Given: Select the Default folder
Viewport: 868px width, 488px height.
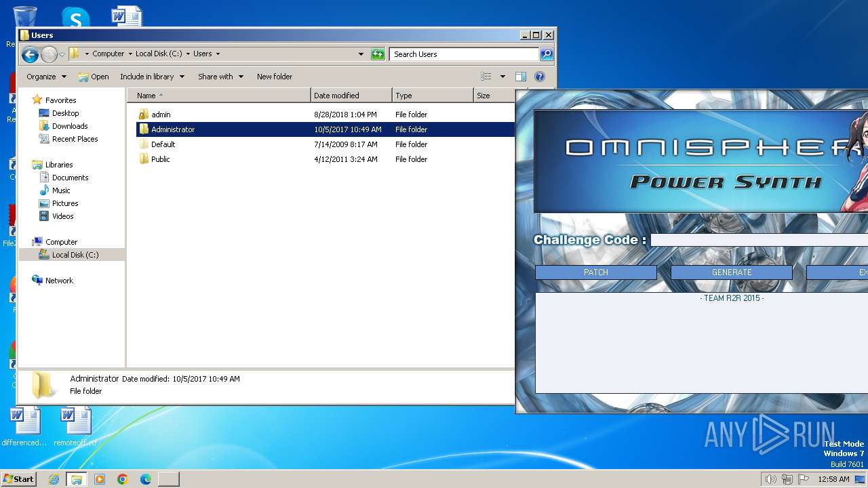Looking at the screenshot, I should [163, 144].
